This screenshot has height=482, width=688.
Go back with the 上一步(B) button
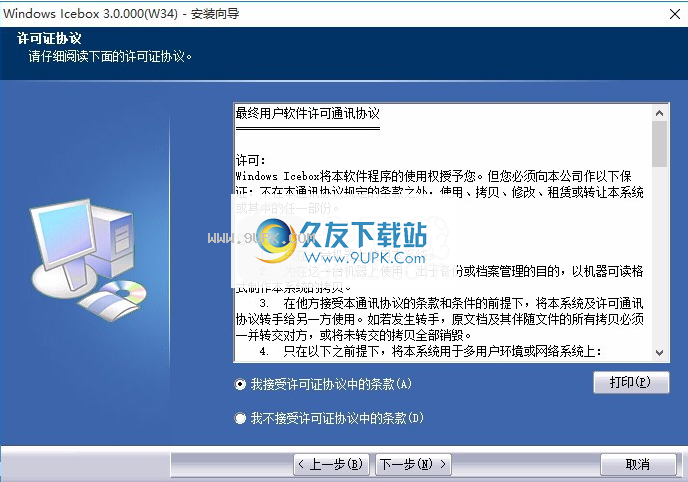click(x=331, y=464)
